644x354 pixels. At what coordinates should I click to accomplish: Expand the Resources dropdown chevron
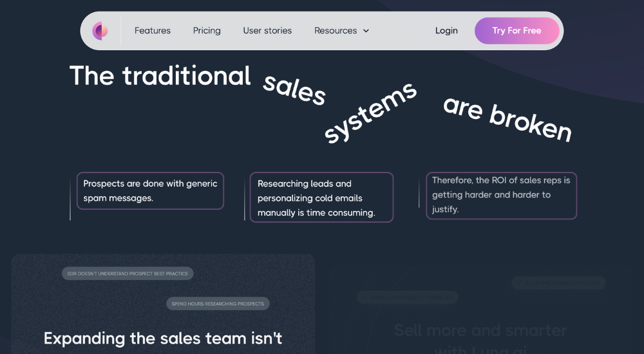[x=366, y=31]
